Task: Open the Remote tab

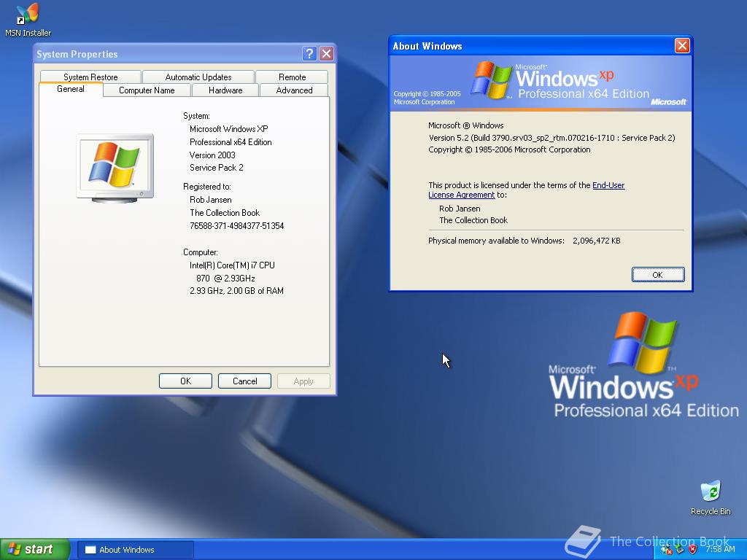Action: 292,77
